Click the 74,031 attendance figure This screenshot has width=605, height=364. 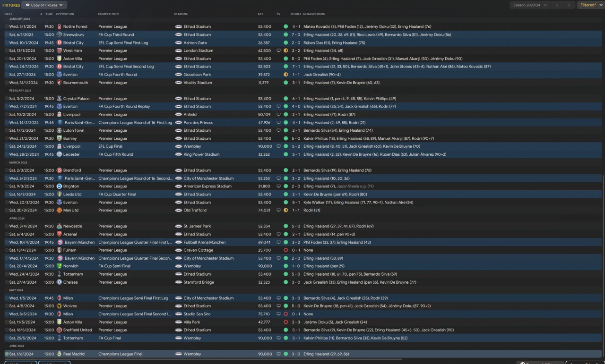click(265, 211)
